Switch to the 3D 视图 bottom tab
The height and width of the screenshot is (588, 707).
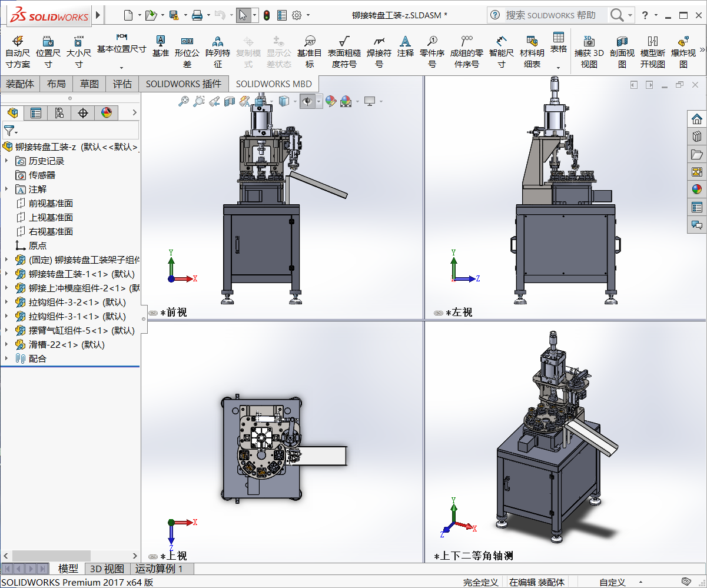pos(107,569)
